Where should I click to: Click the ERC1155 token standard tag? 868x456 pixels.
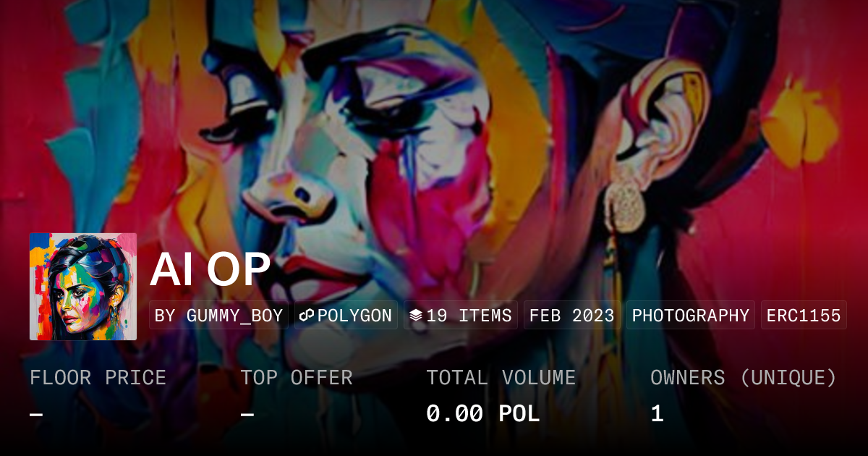point(804,316)
